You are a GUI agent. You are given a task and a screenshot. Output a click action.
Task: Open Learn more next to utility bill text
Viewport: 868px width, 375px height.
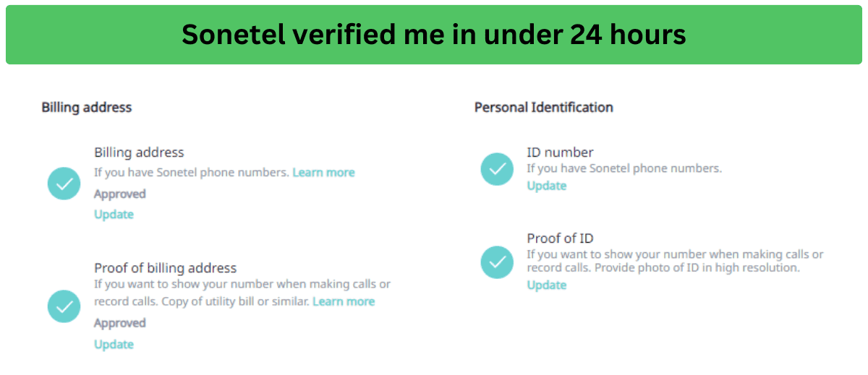(344, 301)
